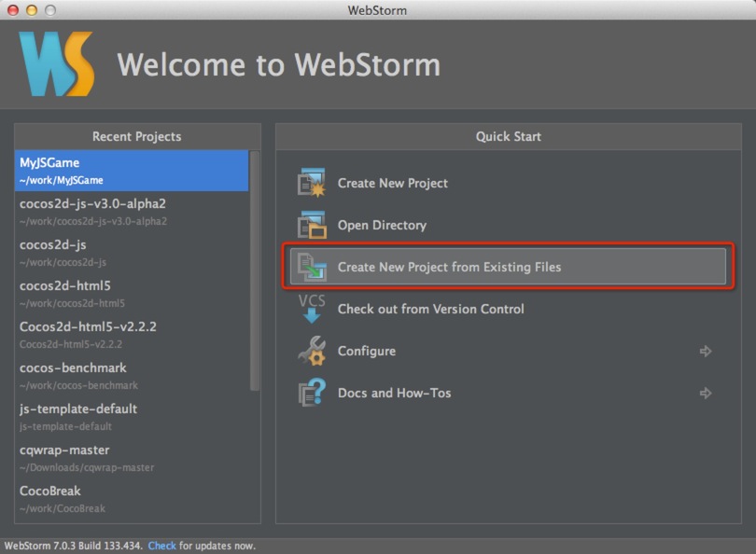Click the ~/work/cocos2d-js-v3.0-alpha2 path text

coord(93,221)
